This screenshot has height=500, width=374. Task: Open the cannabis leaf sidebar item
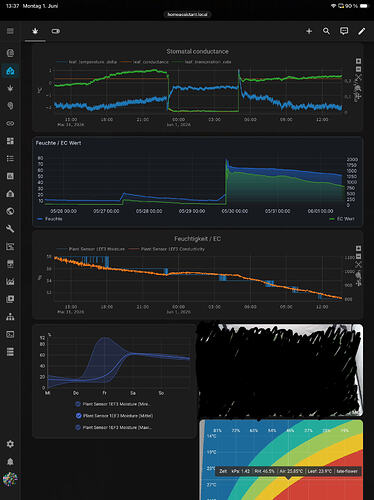click(10, 88)
